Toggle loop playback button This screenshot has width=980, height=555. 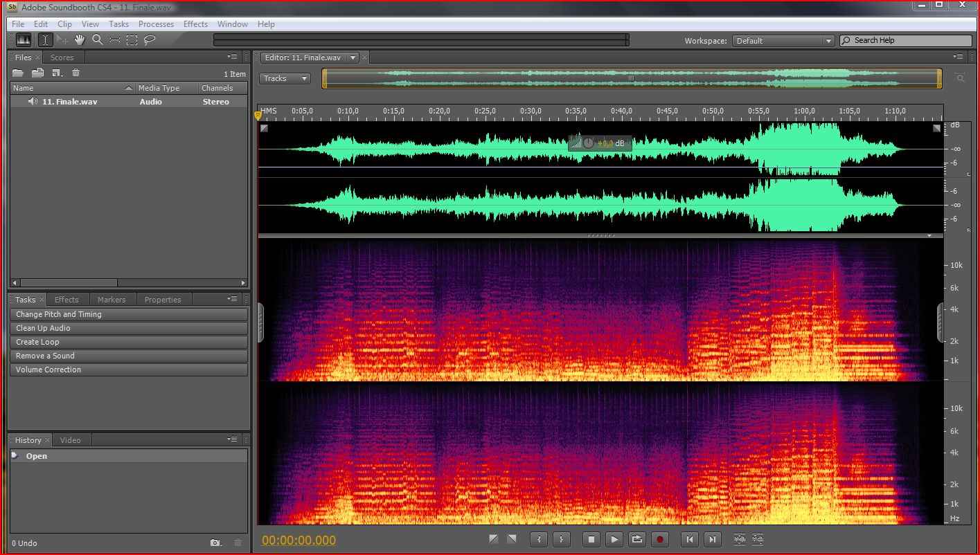click(637, 539)
